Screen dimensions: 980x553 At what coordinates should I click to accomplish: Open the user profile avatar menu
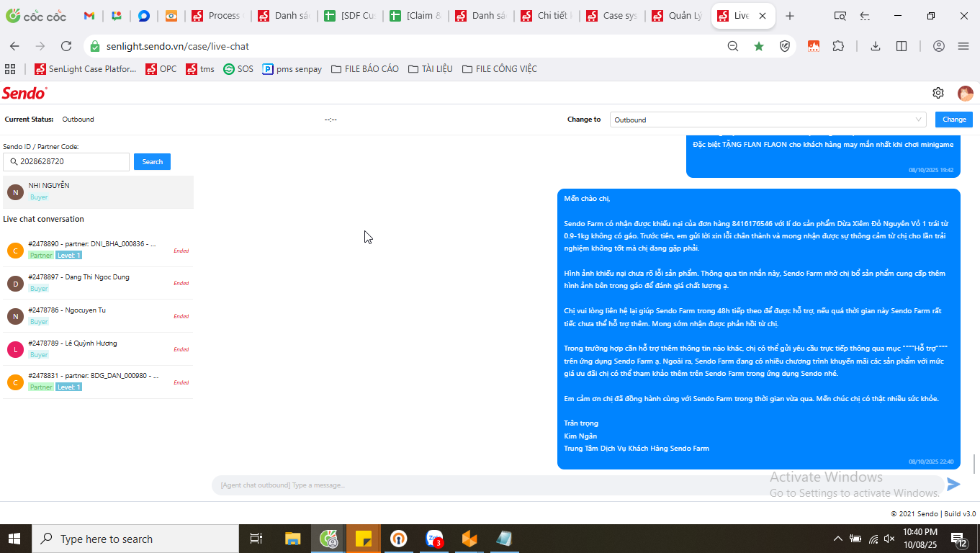click(965, 93)
